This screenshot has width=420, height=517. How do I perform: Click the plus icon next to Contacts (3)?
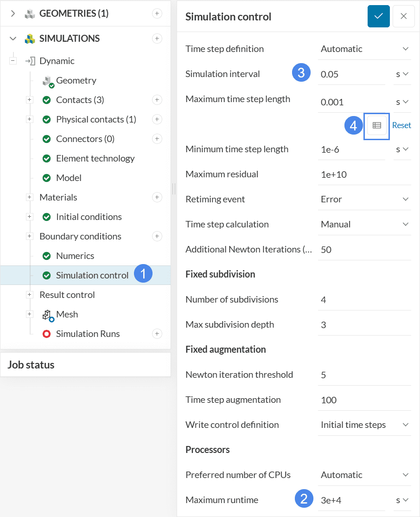tap(157, 100)
